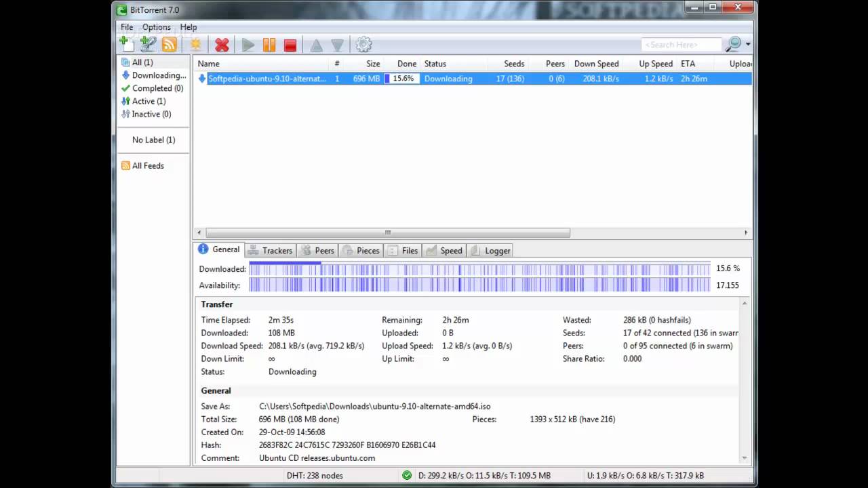Image resolution: width=868 pixels, height=488 pixels.
Task: Click DHT: 238 nodes status text
Action: (315, 476)
